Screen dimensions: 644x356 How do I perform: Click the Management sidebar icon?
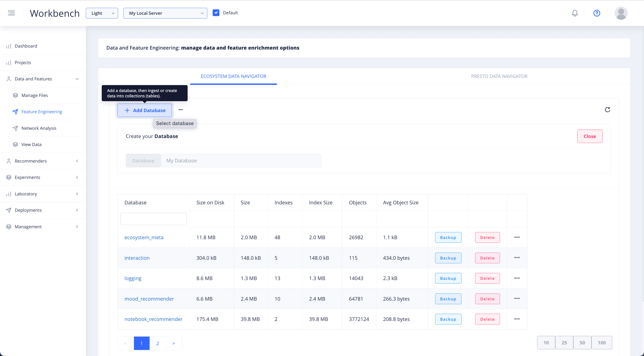(9, 226)
